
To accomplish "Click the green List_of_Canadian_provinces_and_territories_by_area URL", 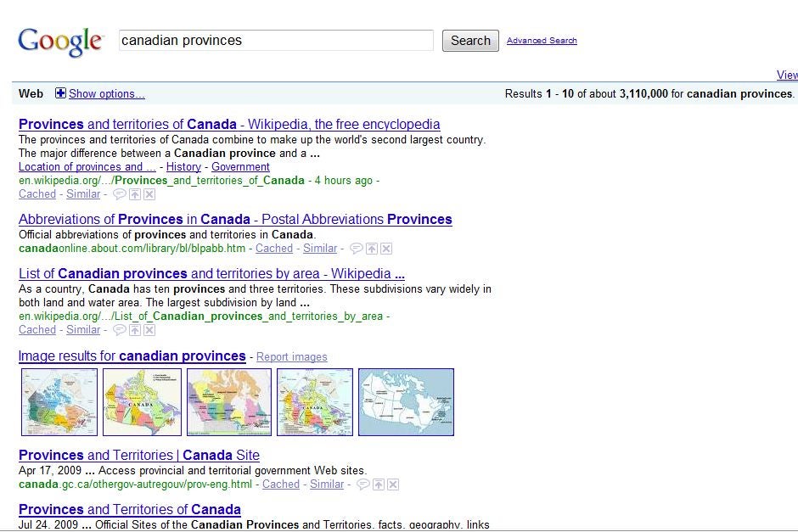I will (x=200, y=316).
